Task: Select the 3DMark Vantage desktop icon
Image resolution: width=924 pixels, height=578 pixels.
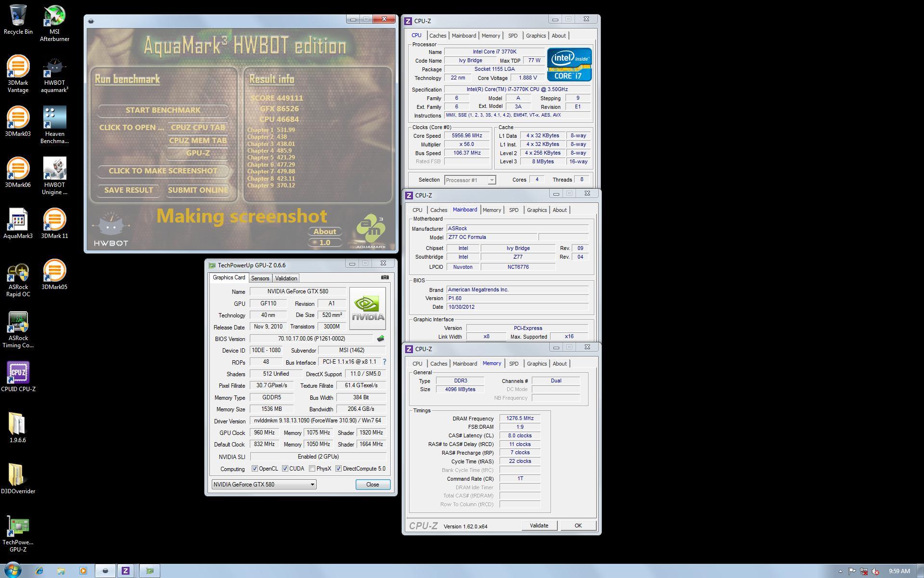Action: coord(18,74)
